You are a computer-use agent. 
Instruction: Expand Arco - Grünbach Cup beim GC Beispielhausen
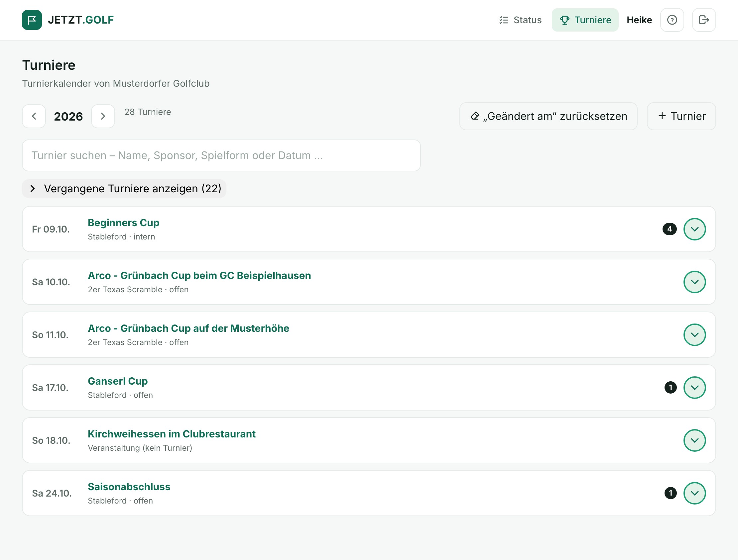coord(695,282)
